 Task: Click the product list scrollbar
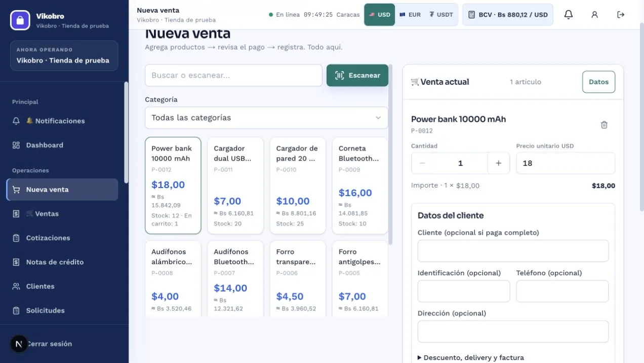389,155
